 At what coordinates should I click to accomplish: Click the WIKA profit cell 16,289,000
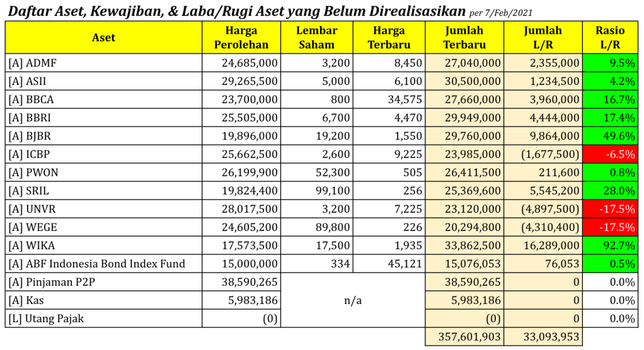tap(543, 246)
